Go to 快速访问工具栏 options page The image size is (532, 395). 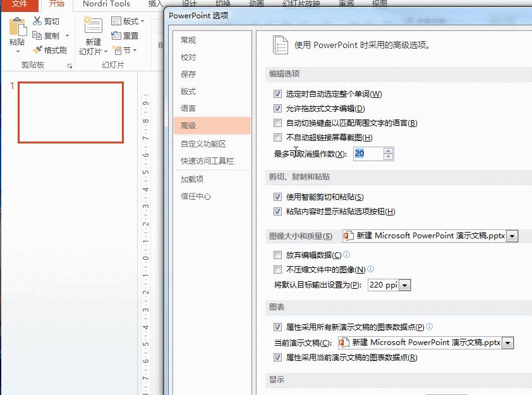(x=207, y=161)
